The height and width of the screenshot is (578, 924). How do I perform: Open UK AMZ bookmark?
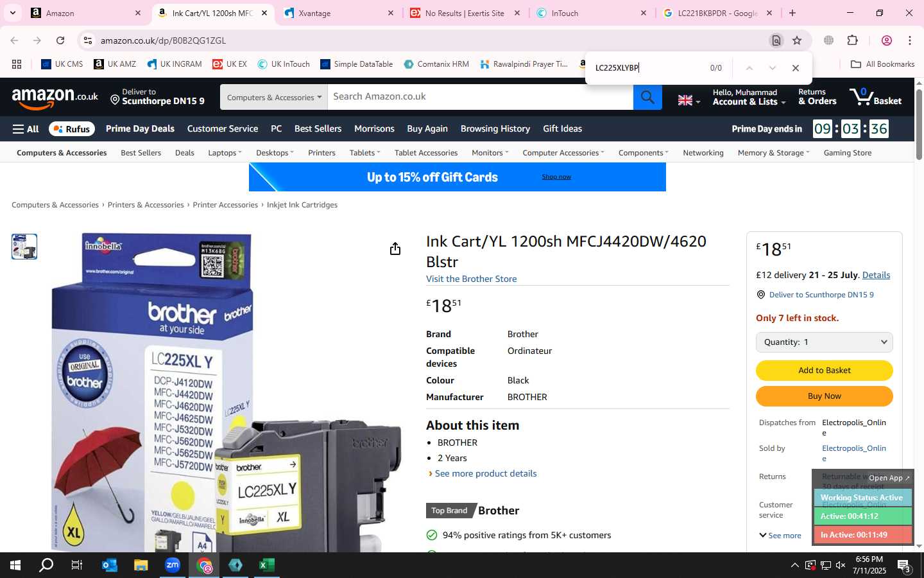coord(115,64)
